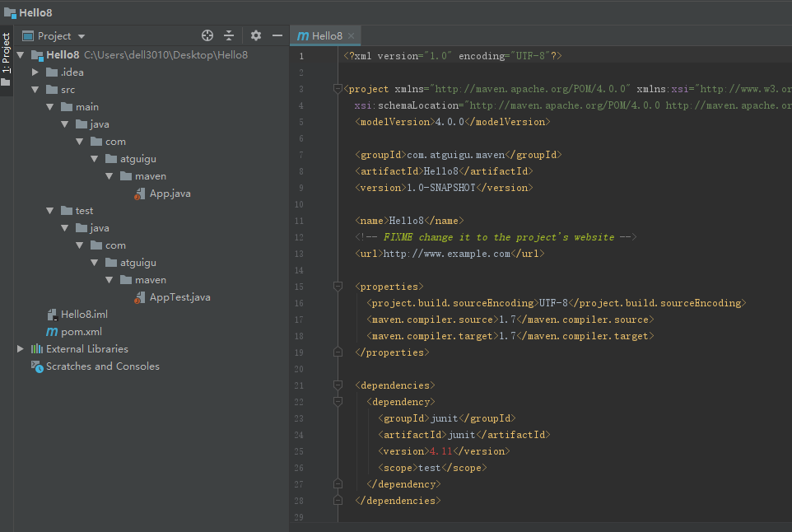Screen dimensions: 792x532
Task: Click the Scratches and Consoles icon
Action: coord(37,366)
